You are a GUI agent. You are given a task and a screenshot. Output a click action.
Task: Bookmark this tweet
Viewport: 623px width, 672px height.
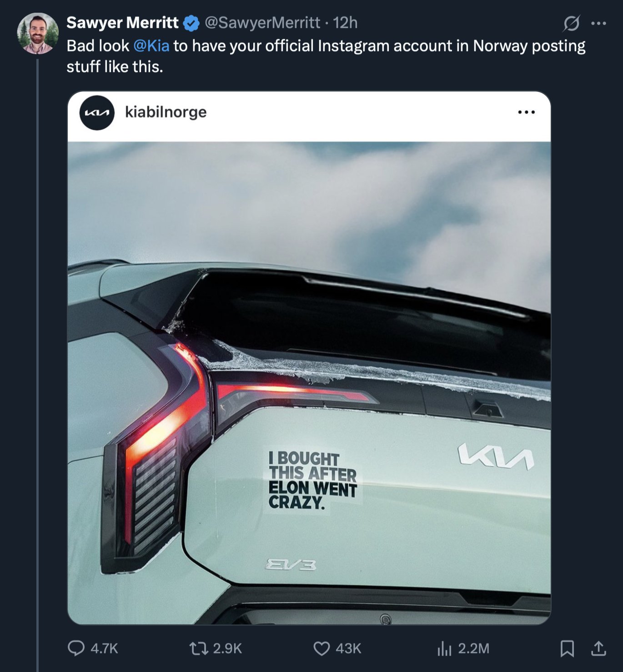pos(567,648)
